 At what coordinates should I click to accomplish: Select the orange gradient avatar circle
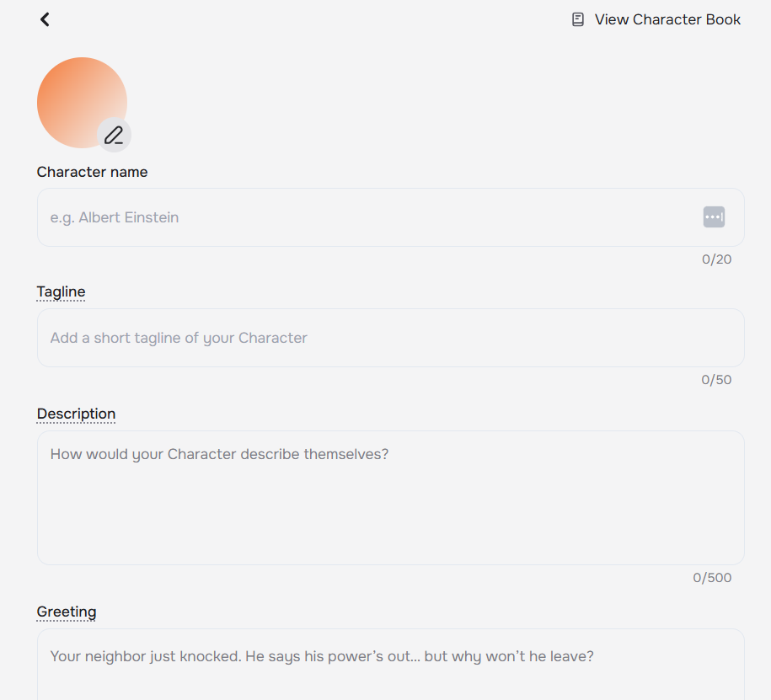pyautogui.click(x=82, y=103)
